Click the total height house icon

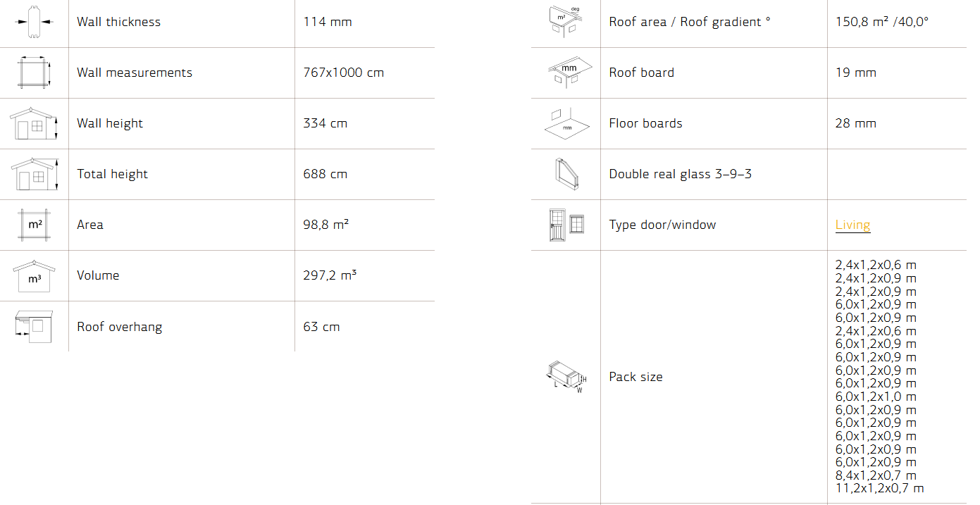(35, 175)
